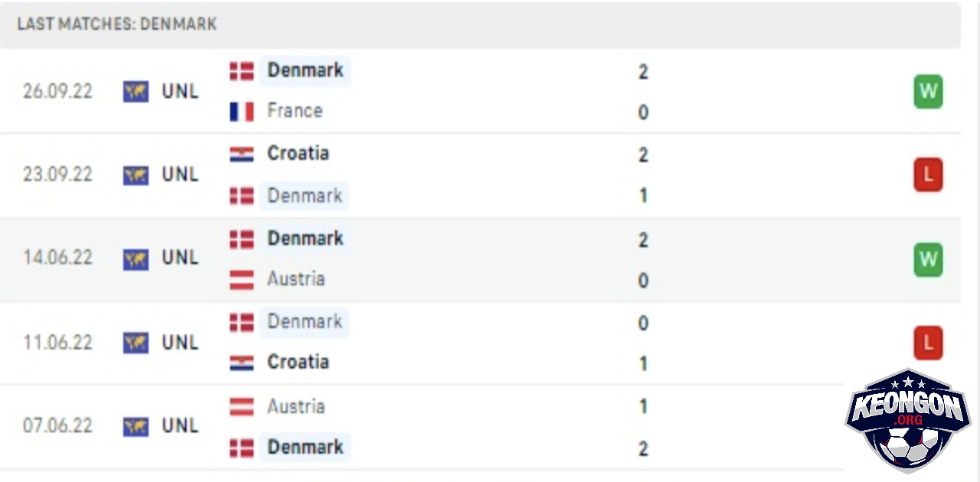Click Croatia flag in 23.09.22 match
Screen dimensions: 980x482
[x=241, y=155]
